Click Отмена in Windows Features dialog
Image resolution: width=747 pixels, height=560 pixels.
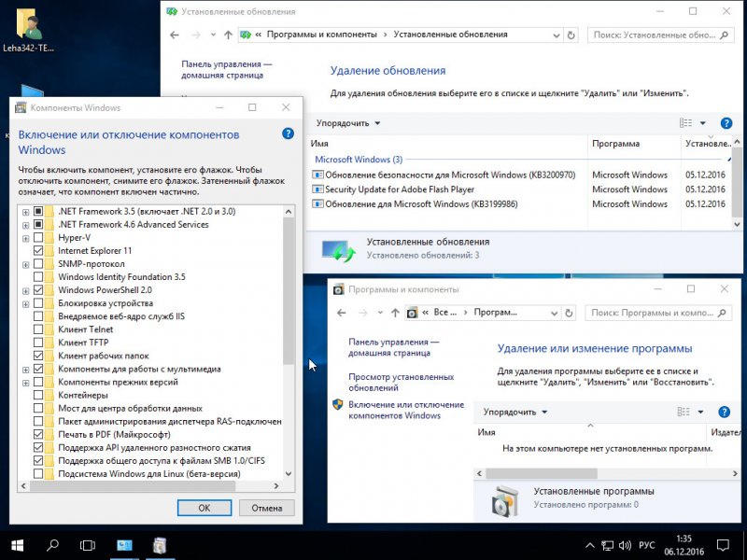pyautogui.click(x=267, y=508)
